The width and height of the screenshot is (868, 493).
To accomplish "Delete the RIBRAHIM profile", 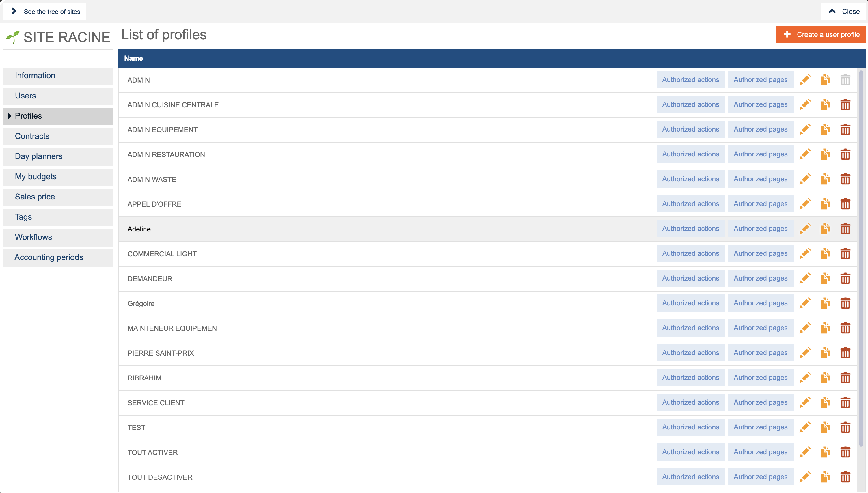I will [x=845, y=378].
